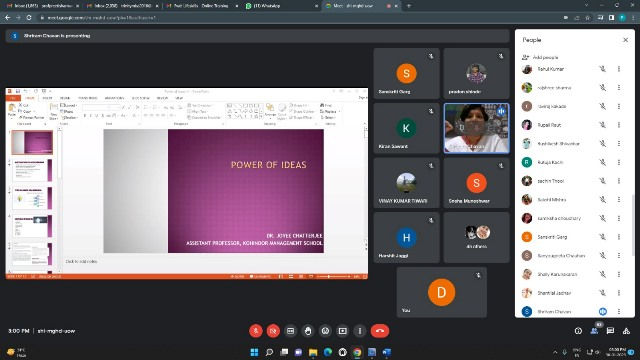This screenshot has height=360, width=640.
Task: Click the People panel scrollbar
Action: 632,224
